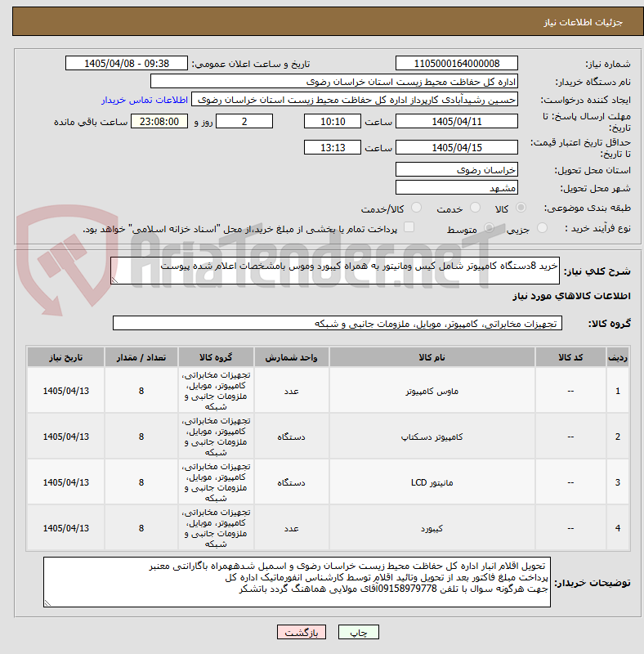Click the مانیتور LCD item name cell

pyautogui.click(x=432, y=482)
